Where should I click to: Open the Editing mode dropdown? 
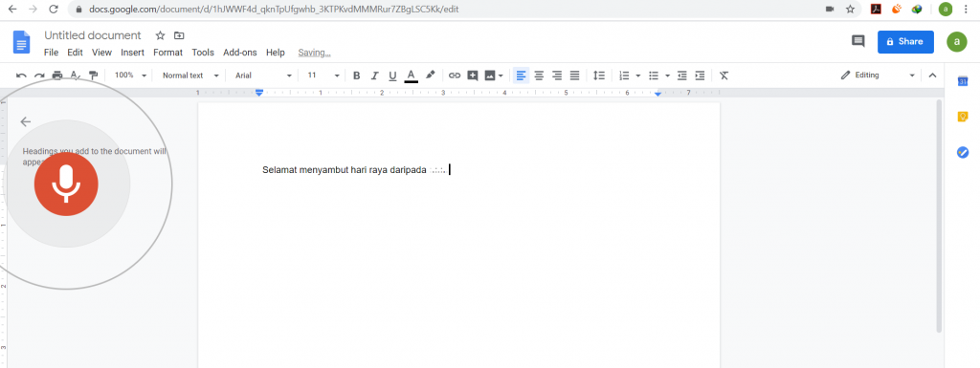(878, 76)
